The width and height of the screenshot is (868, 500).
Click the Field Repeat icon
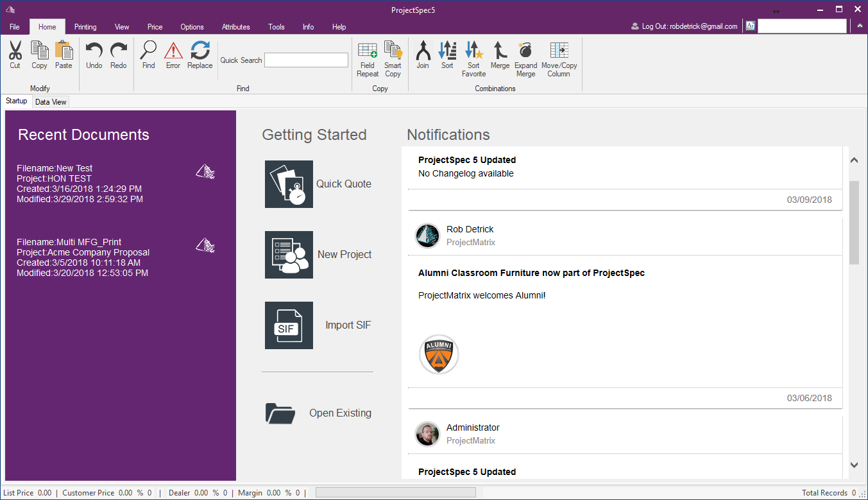368,51
